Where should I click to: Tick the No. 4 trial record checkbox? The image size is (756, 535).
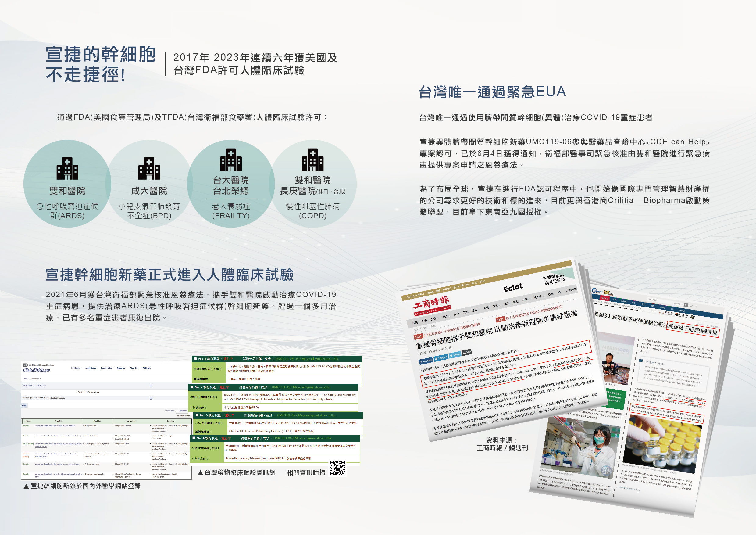point(194,438)
